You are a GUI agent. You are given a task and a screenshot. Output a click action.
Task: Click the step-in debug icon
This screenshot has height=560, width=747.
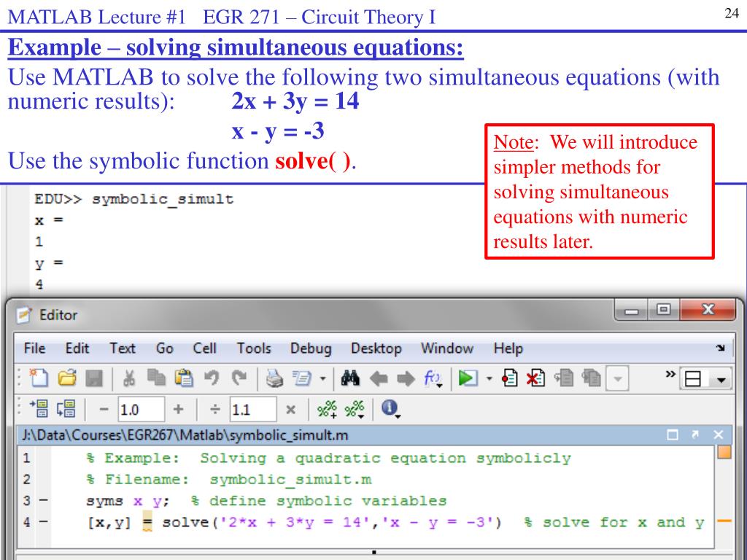point(592,378)
